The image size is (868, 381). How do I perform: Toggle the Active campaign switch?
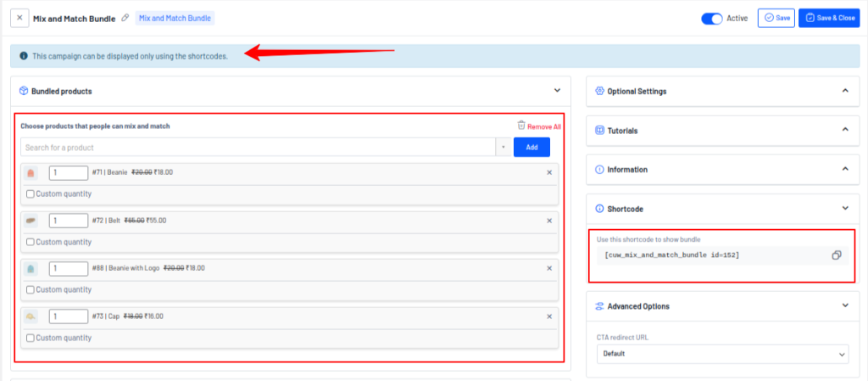tap(711, 18)
